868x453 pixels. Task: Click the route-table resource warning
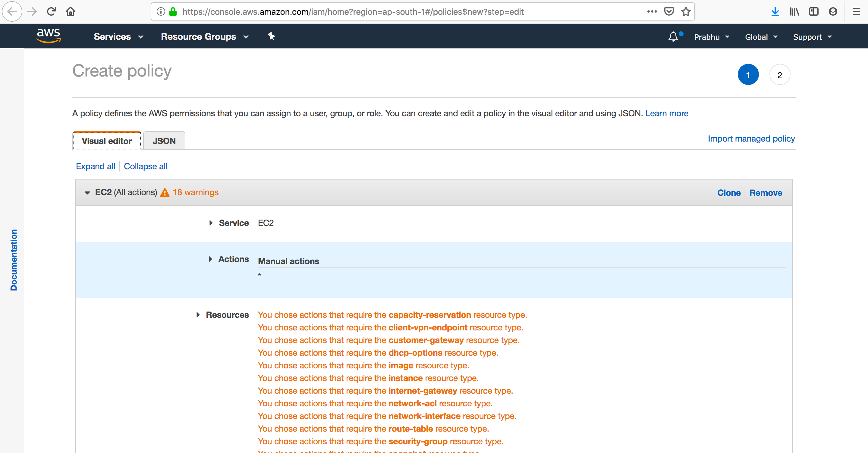pos(373,428)
